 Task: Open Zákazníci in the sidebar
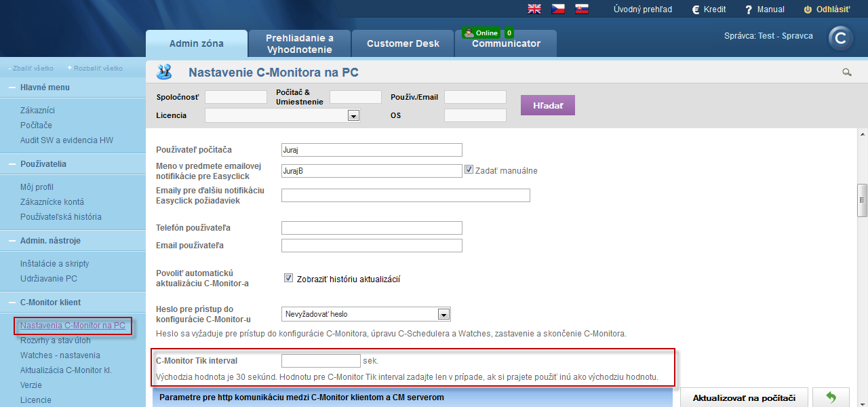point(37,111)
